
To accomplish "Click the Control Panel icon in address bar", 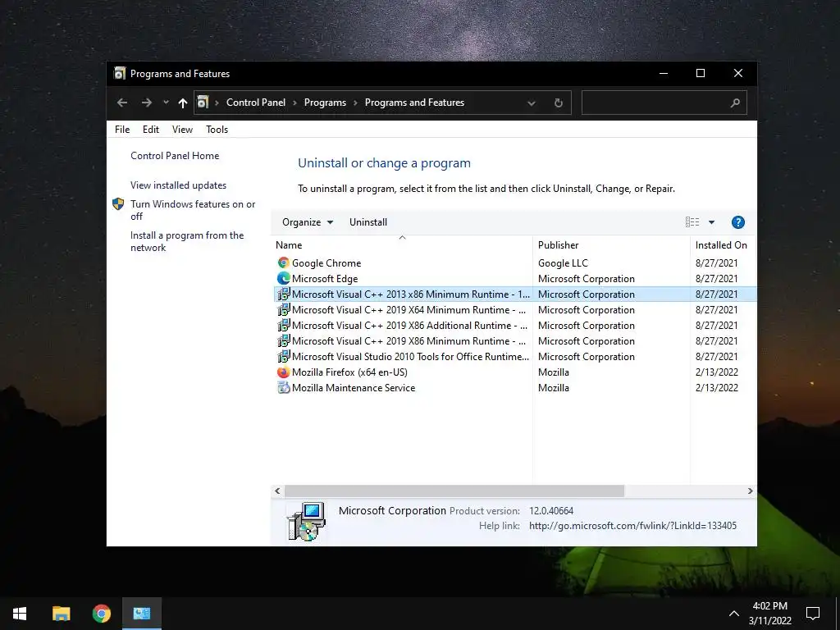I will (x=203, y=102).
